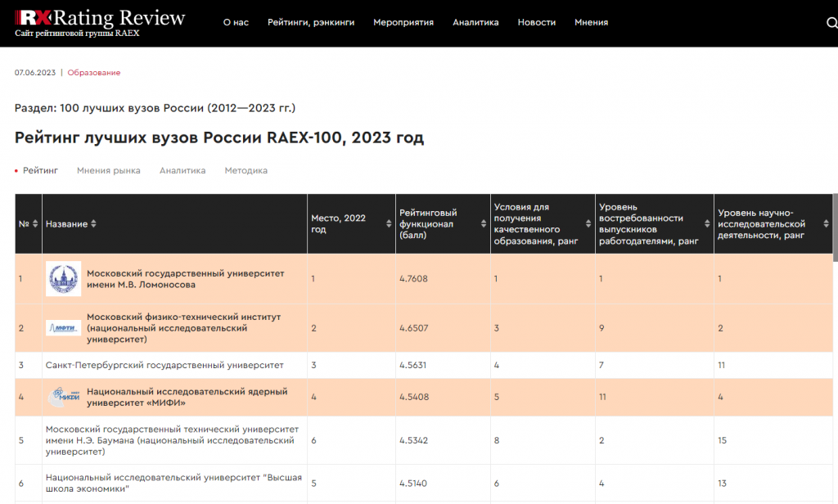Screen dimensions: 838x504
Task: Select the Рейтинг tab
Action: pyautogui.click(x=40, y=170)
